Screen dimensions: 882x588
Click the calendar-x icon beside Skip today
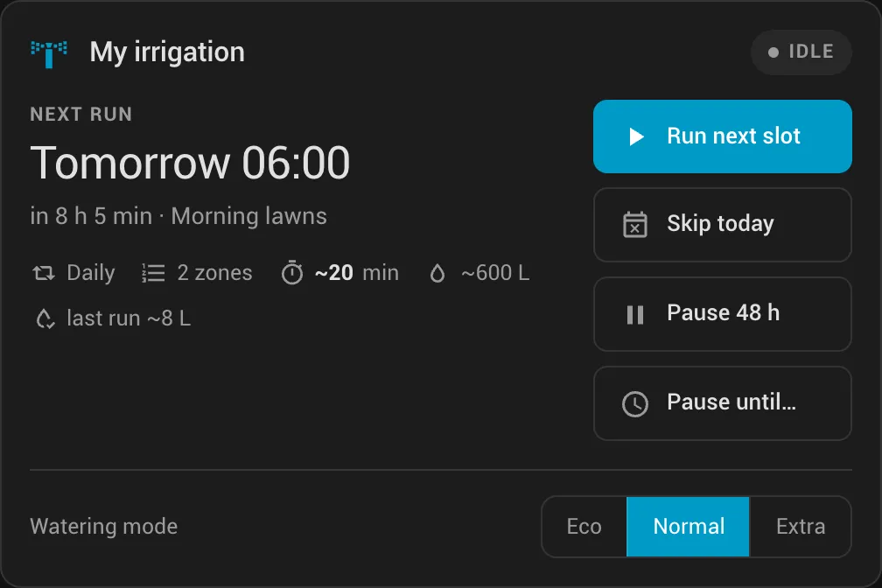click(x=635, y=225)
